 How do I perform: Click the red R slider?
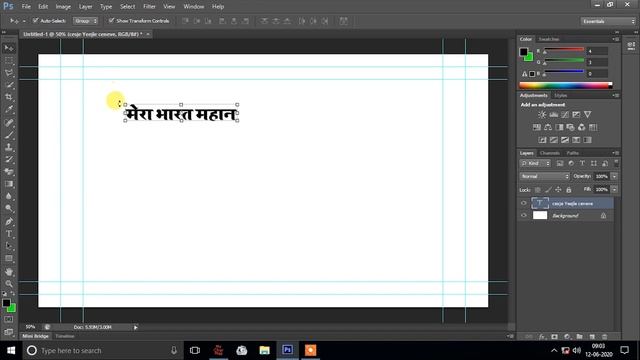(564, 50)
